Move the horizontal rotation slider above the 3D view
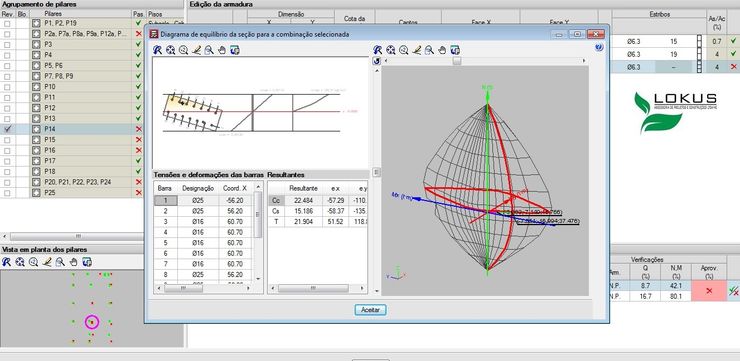 point(456,61)
